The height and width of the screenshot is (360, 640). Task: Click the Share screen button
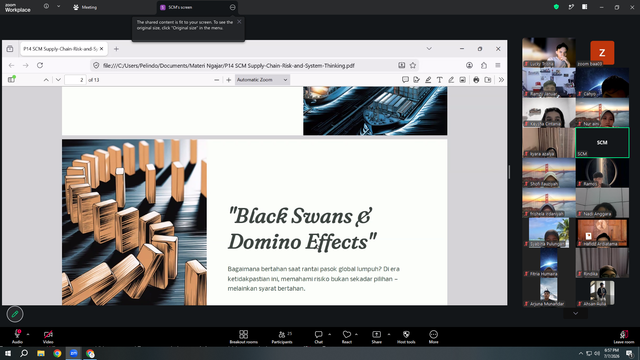tap(376, 337)
